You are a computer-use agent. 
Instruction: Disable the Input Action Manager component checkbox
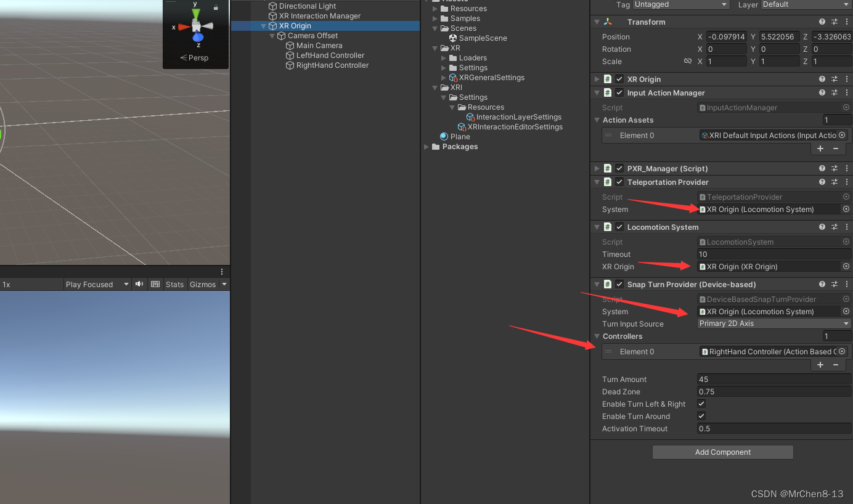tap(619, 92)
